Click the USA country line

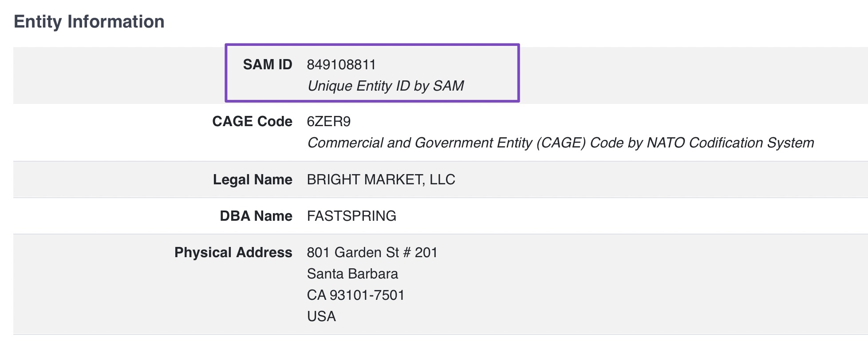click(x=321, y=316)
